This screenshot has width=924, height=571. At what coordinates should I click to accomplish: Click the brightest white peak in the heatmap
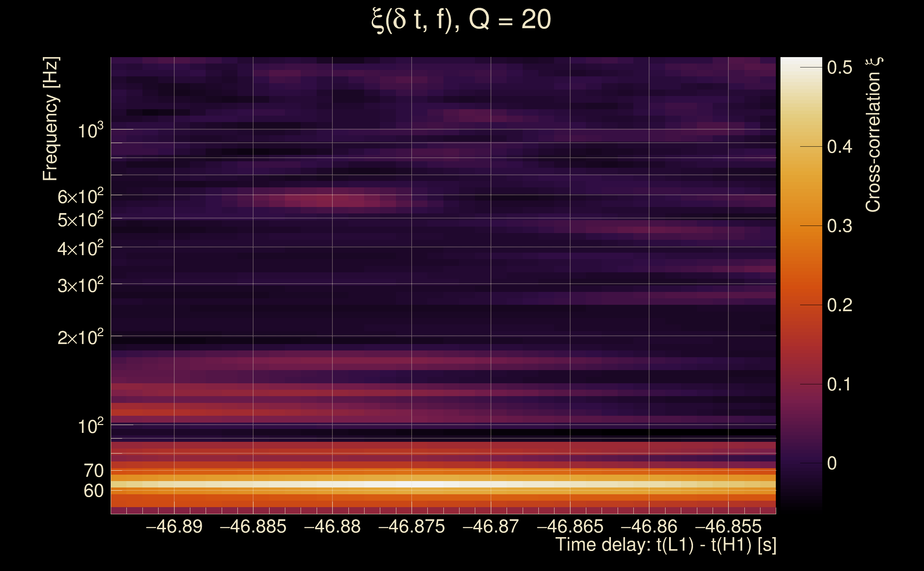click(419, 484)
